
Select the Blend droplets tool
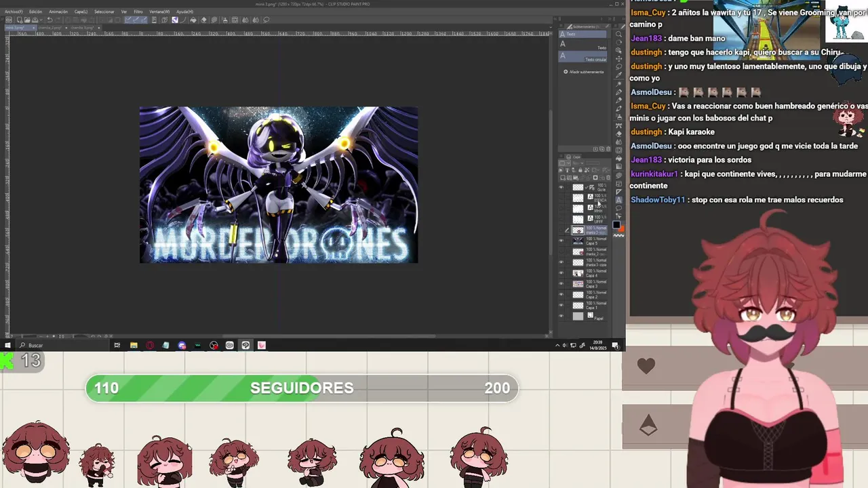(618, 142)
